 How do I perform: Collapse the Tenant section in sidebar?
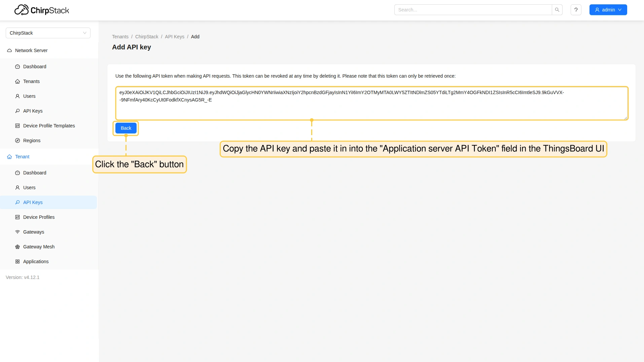(22, 157)
